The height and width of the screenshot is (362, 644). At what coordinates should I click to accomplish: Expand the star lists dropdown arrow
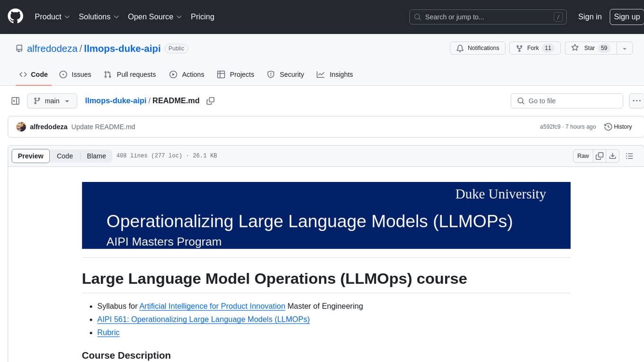(x=625, y=48)
